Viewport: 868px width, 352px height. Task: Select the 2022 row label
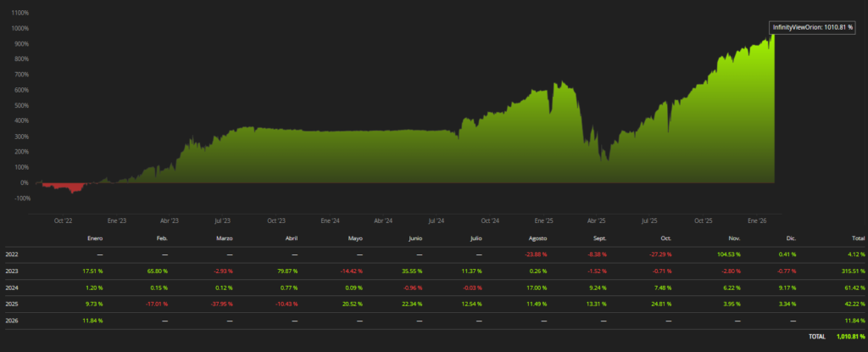pos(12,254)
